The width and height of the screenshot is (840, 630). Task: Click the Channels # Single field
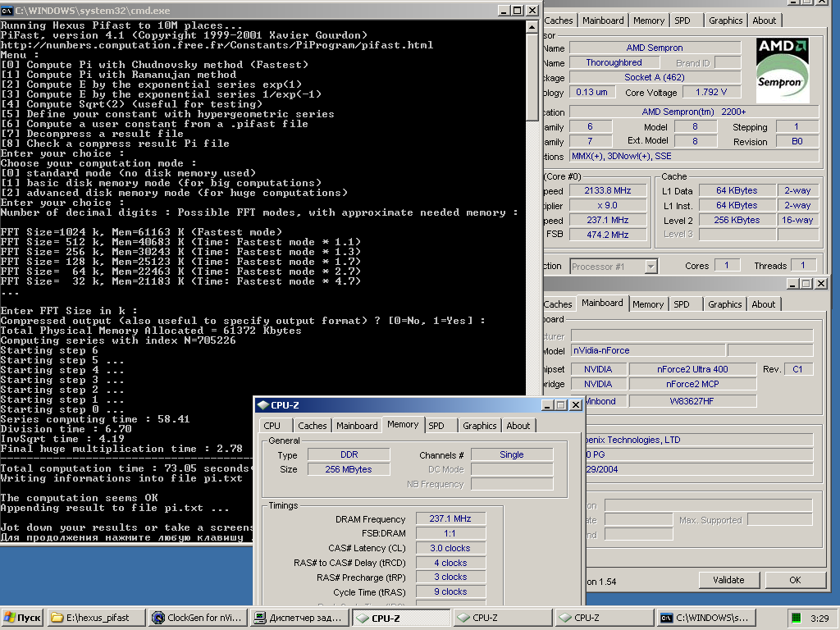[x=512, y=454]
